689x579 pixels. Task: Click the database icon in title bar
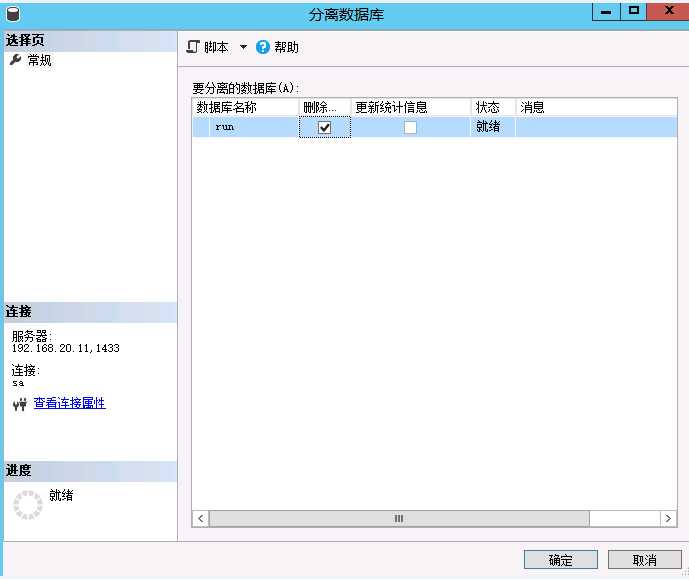(x=13, y=14)
